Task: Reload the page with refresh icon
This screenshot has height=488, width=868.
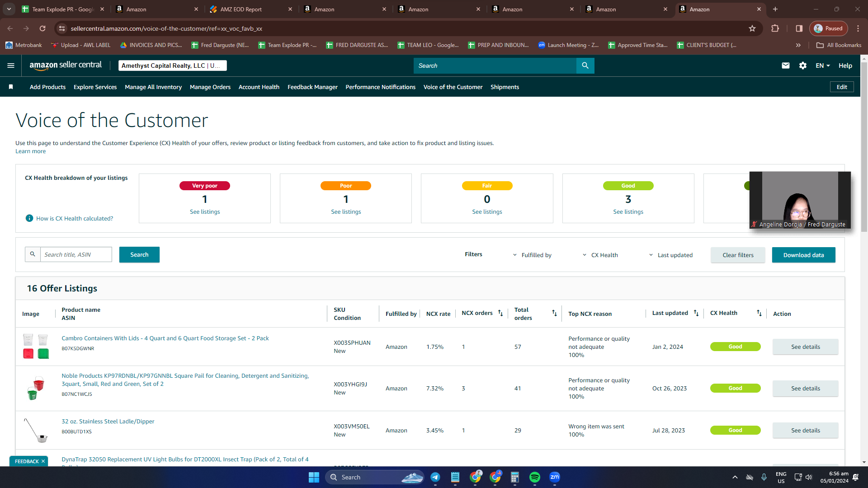Action: coord(42,28)
